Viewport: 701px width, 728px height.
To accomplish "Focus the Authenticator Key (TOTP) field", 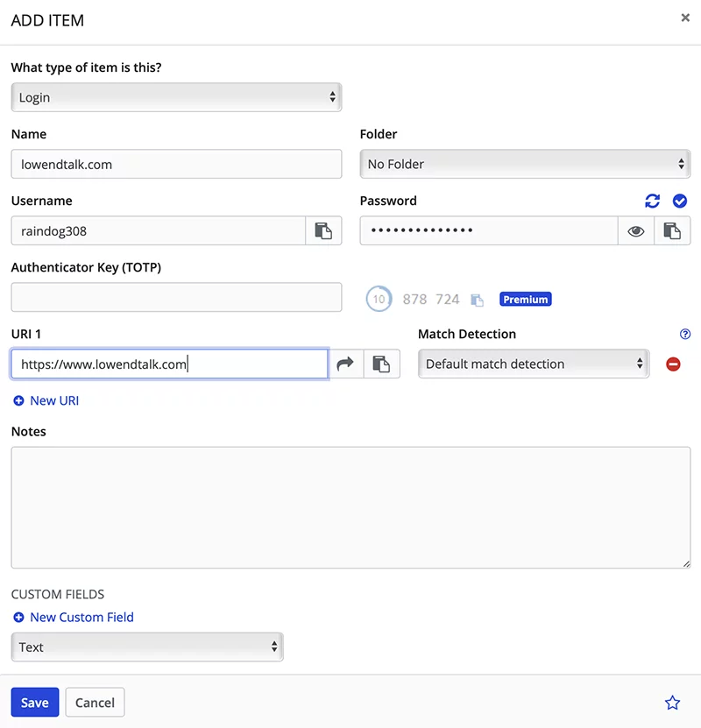I will coord(176,297).
